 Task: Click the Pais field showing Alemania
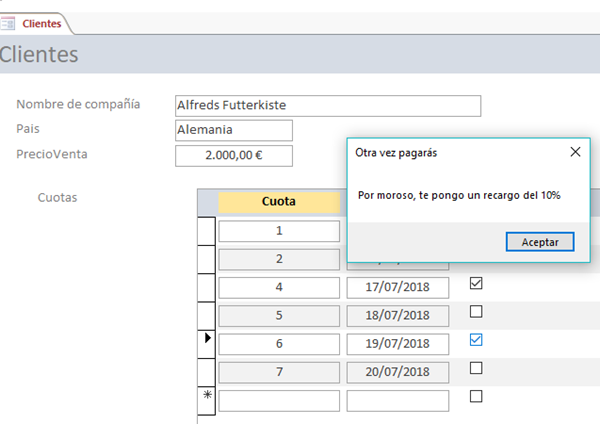(x=233, y=130)
